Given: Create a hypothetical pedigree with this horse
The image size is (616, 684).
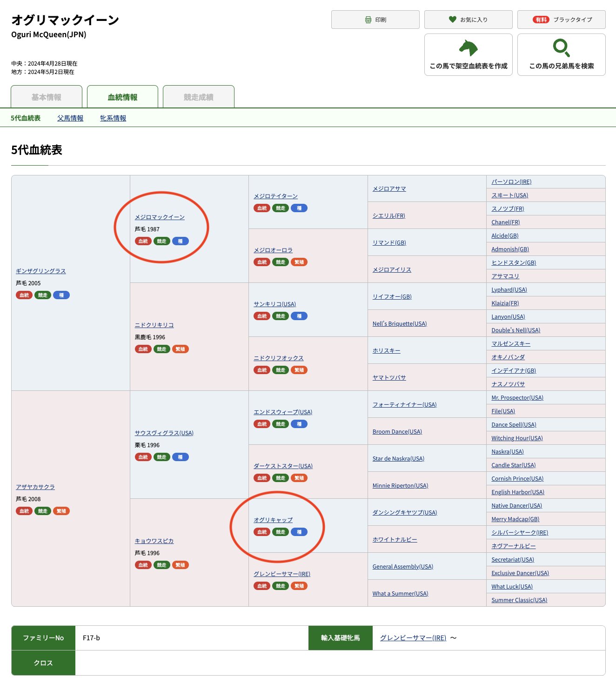Looking at the screenshot, I should coord(469,54).
